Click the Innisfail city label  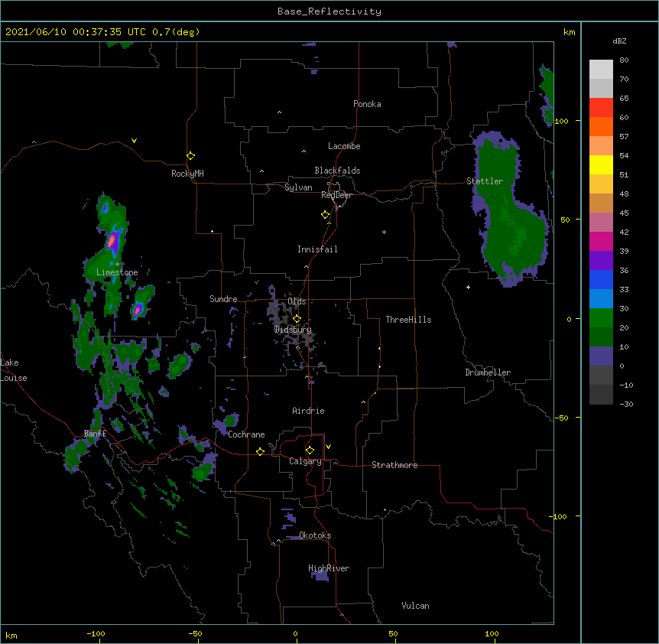[x=317, y=249]
